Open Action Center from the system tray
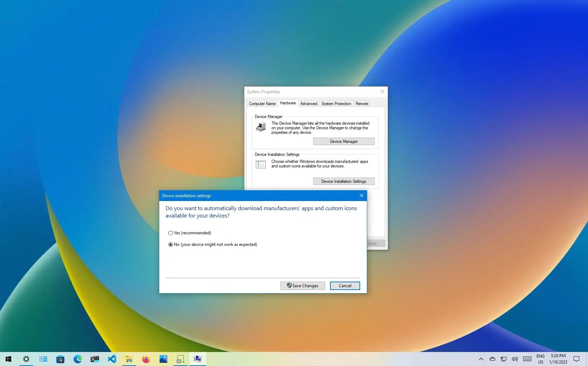Viewport: 588px width, 366px height. click(576, 359)
